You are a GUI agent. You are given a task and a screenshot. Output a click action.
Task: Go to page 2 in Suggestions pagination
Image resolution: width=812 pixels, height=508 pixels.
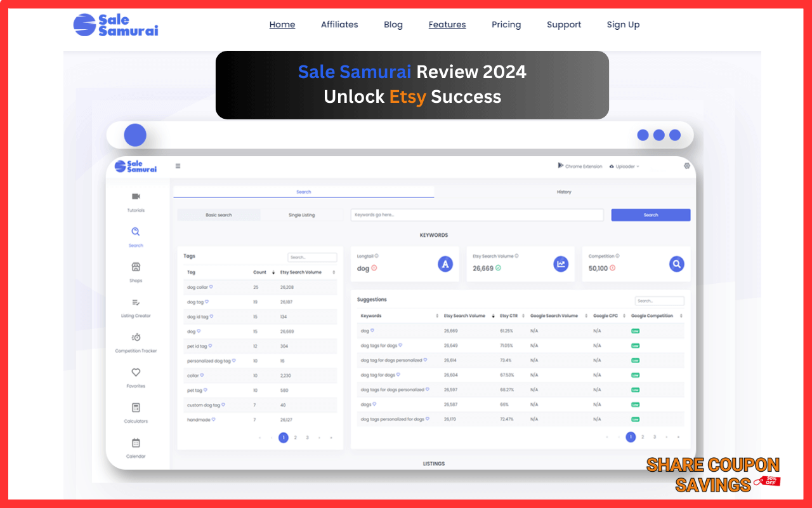point(643,437)
